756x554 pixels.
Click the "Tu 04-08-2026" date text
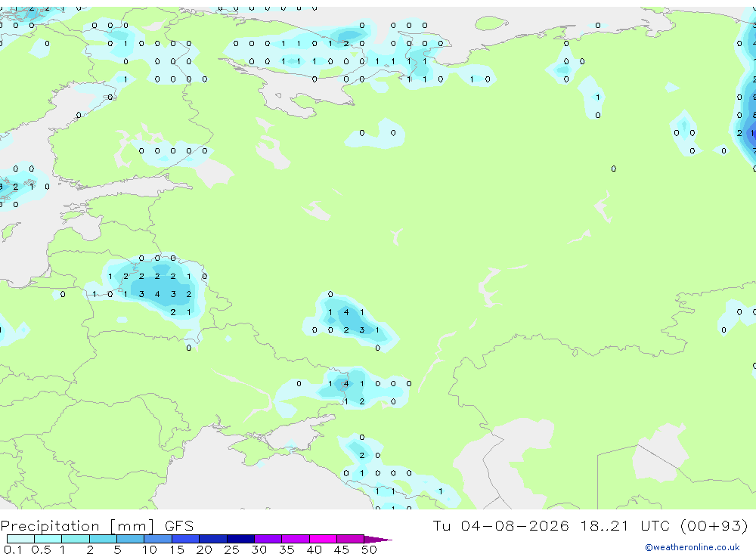click(500, 525)
